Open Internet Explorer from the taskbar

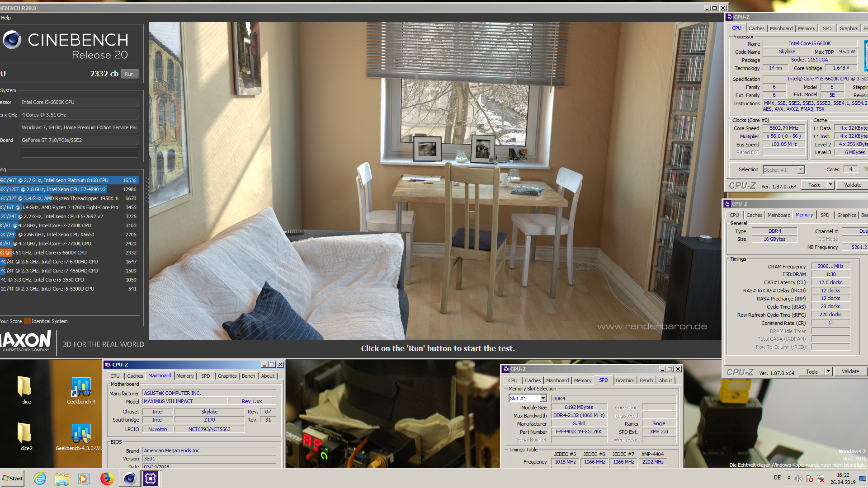[x=40, y=479]
